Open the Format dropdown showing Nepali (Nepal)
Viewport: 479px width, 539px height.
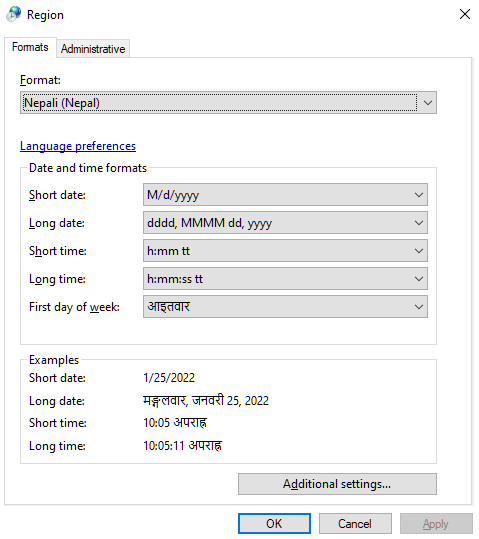point(228,102)
